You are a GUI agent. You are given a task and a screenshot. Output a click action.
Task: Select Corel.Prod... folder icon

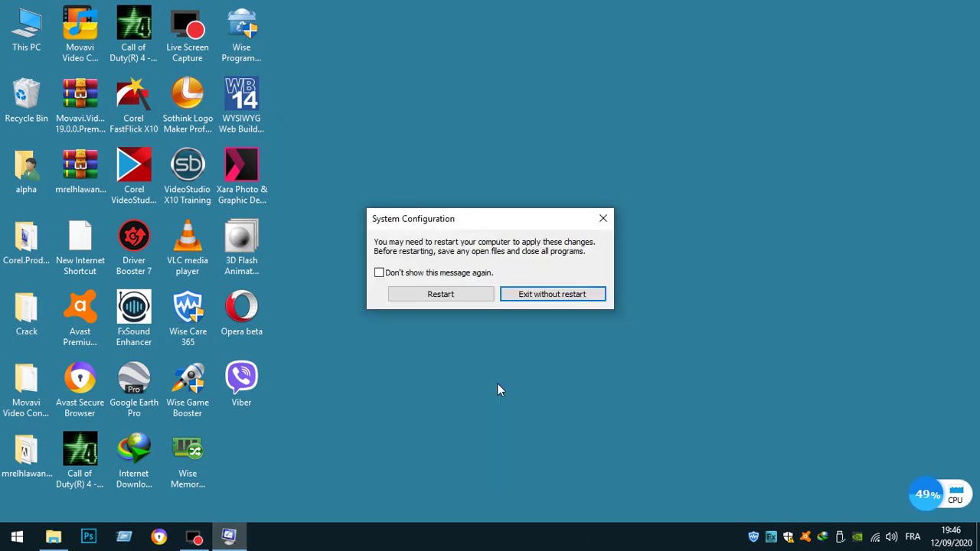coord(26,243)
